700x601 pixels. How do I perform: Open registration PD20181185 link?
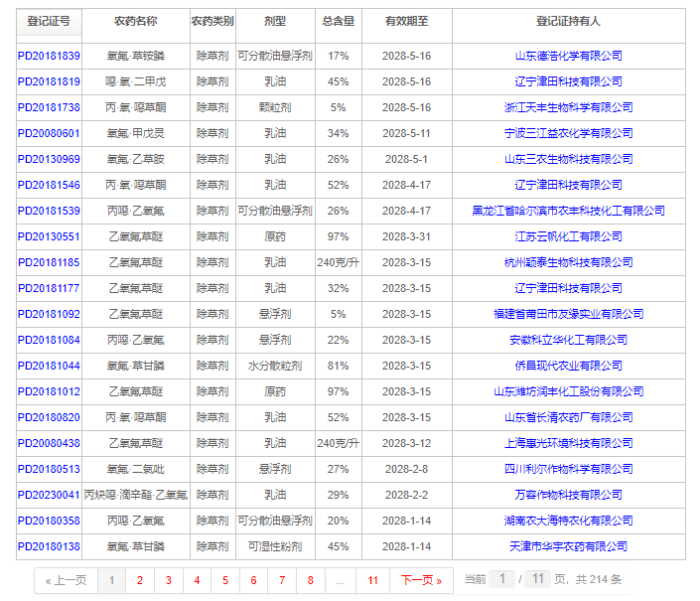[49, 262]
